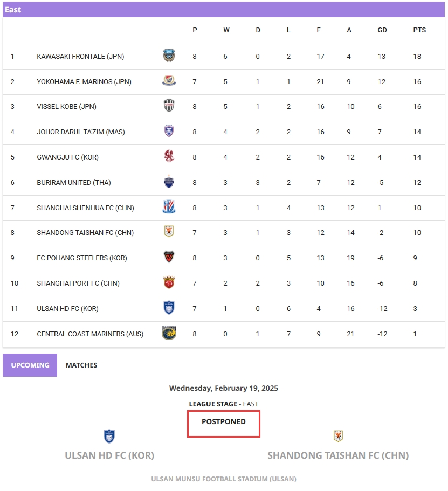Image resolution: width=448 pixels, height=491 pixels.
Task: Click the Kawasaki Frontale club crest
Action: click(169, 56)
